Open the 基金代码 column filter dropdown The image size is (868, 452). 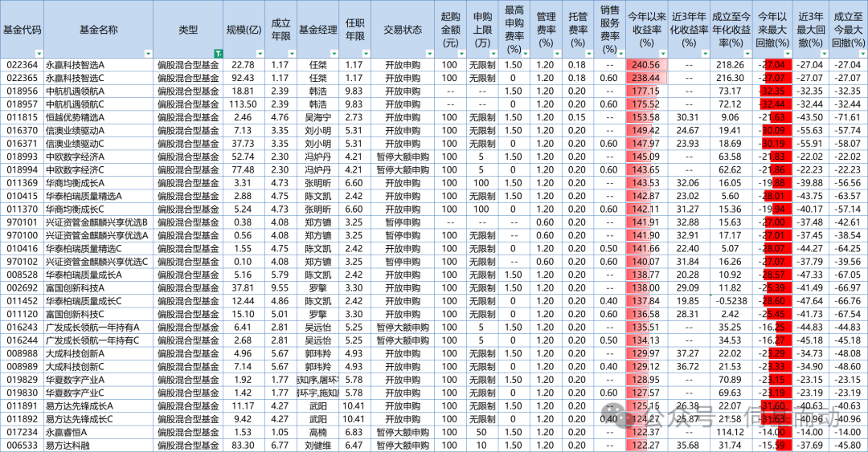point(39,54)
